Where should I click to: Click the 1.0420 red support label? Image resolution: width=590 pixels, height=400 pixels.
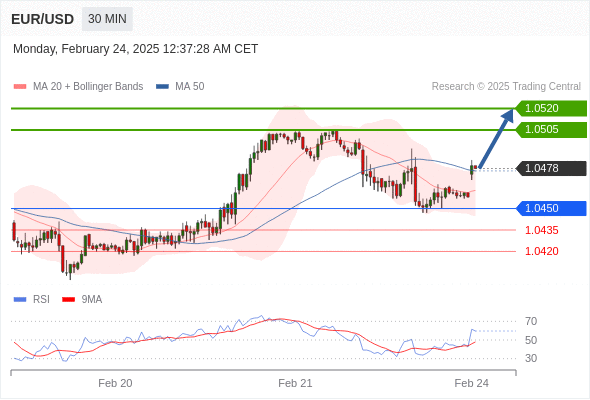541,251
